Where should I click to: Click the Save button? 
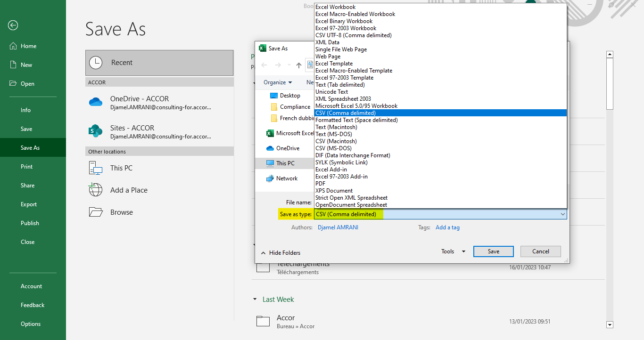tap(494, 251)
